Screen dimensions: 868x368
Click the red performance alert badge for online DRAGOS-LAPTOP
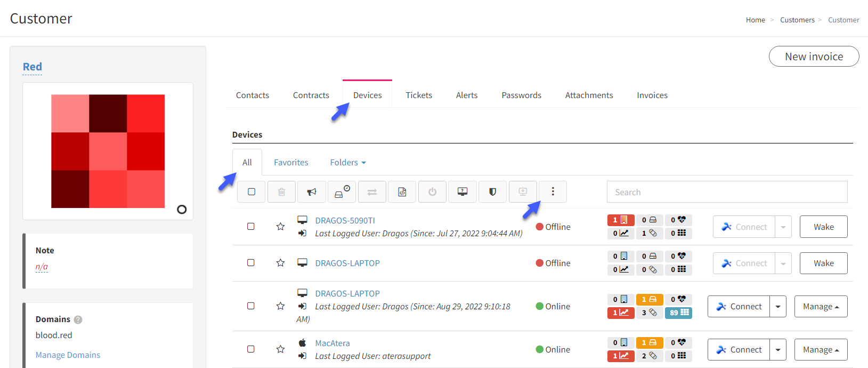pyautogui.click(x=621, y=313)
